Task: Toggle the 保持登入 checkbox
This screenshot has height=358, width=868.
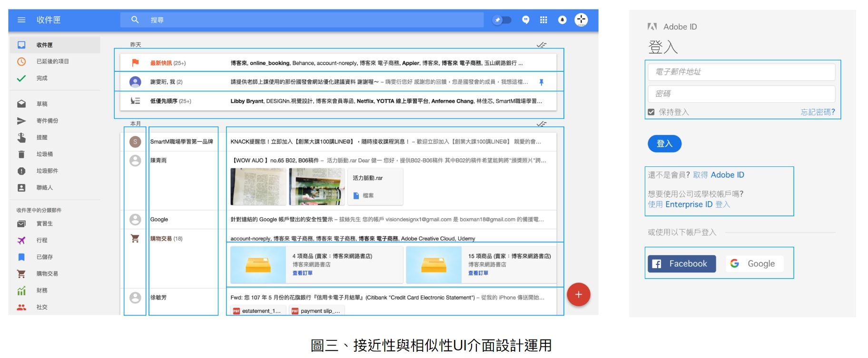Action: pyautogui.click(x=651, y=112)
